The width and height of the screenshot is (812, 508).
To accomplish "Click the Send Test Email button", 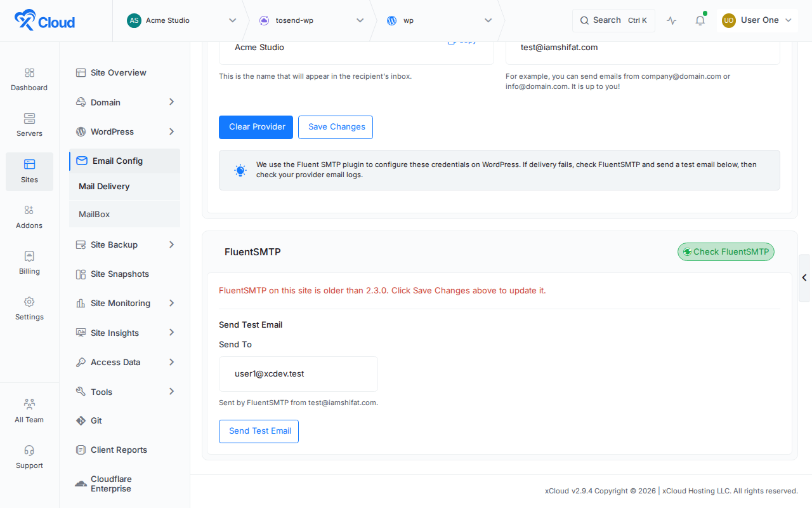I will click(259, 431).
